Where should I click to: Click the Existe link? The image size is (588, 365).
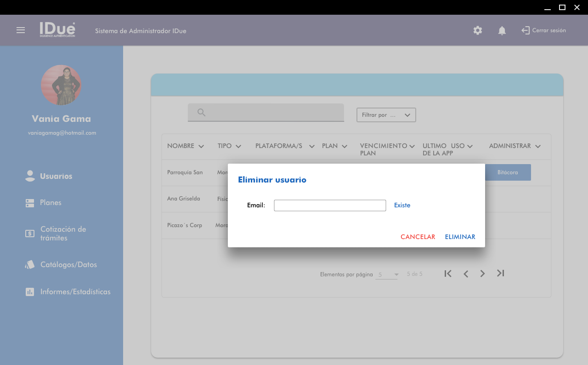402,205
